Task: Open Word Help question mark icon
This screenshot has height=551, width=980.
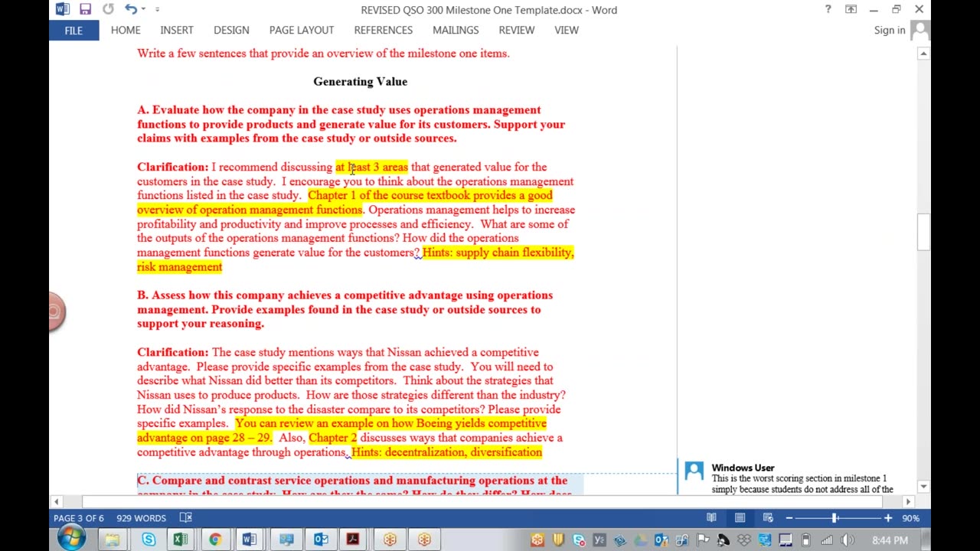Action: click(x=828, y=9)
